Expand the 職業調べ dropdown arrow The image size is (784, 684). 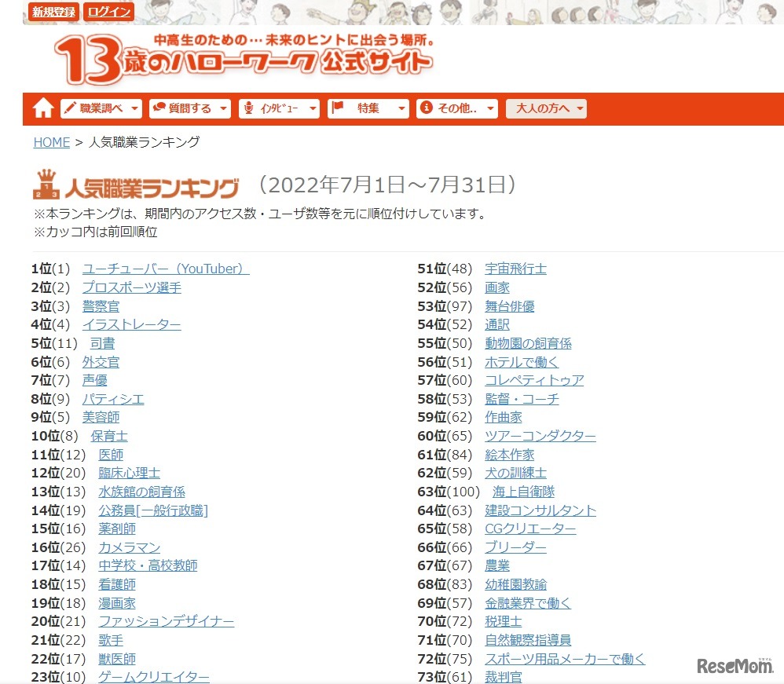tap(134, 108)
